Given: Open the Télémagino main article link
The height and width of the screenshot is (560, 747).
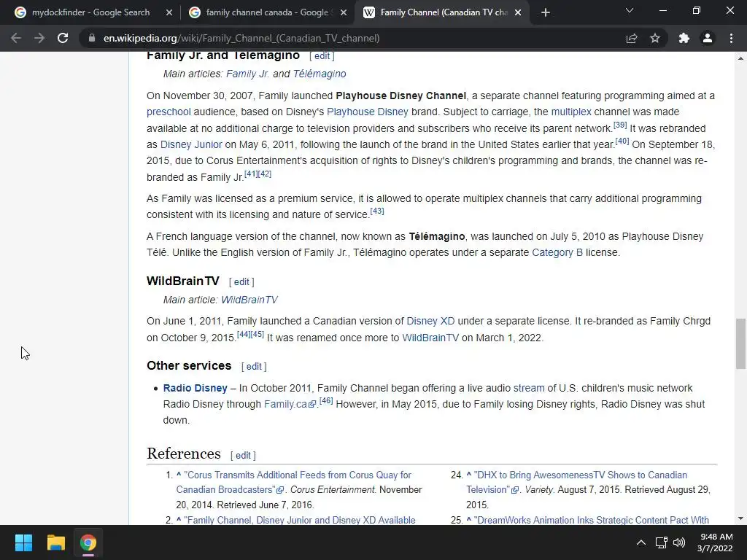Looking at the screenshot, I should [320, 74].
